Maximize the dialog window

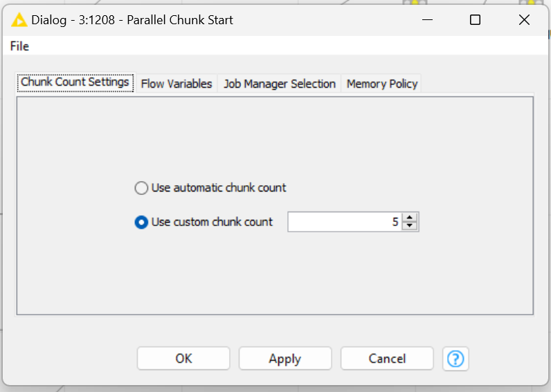475,20
